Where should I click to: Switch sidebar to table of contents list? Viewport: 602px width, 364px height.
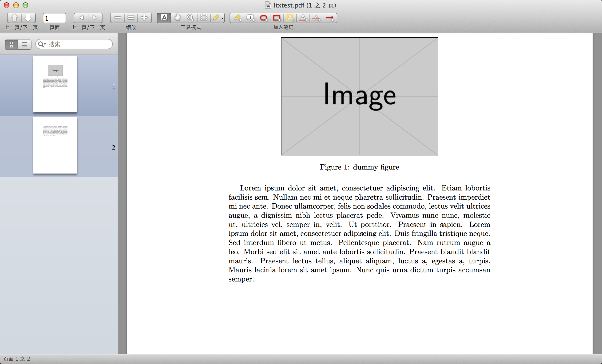click(x=25, y=44)
